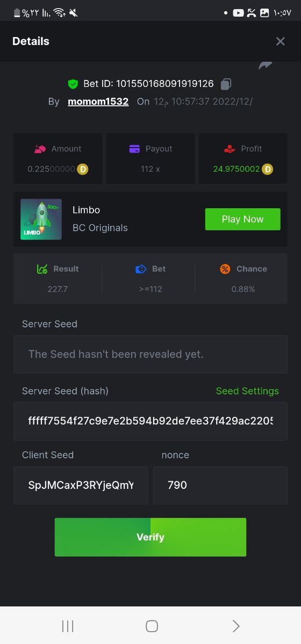Tap the purple Payout card icon
Screen dimensions: 301x644
point(134,149)
